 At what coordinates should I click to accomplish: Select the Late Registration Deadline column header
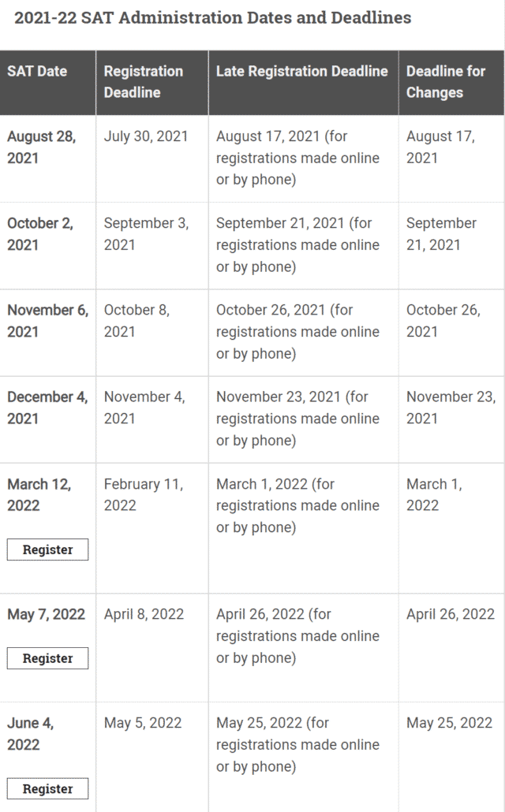click(x=301, y=71)
